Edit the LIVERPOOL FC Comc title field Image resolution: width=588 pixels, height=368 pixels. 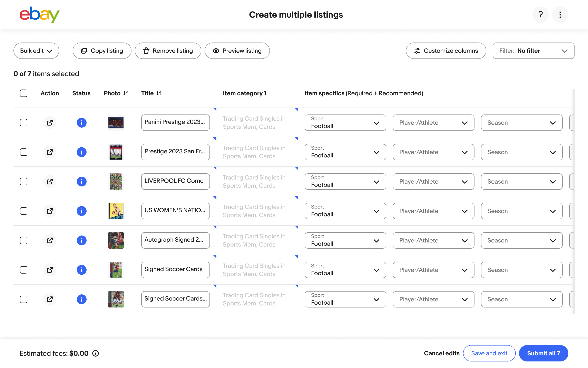(175, 182)
